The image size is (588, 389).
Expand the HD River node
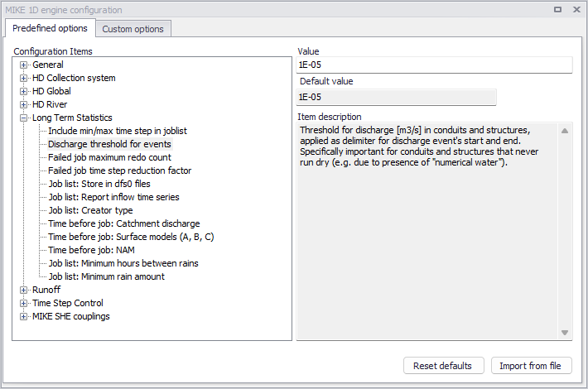tap(24, 104)
